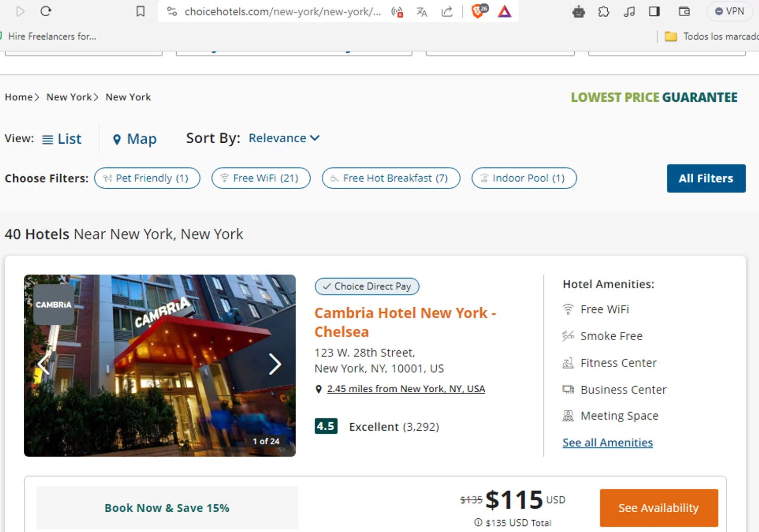This screenshot has width=759, height=532.
Task: Click Choice Direct Pay badge
Action: (x=367, y=287)
